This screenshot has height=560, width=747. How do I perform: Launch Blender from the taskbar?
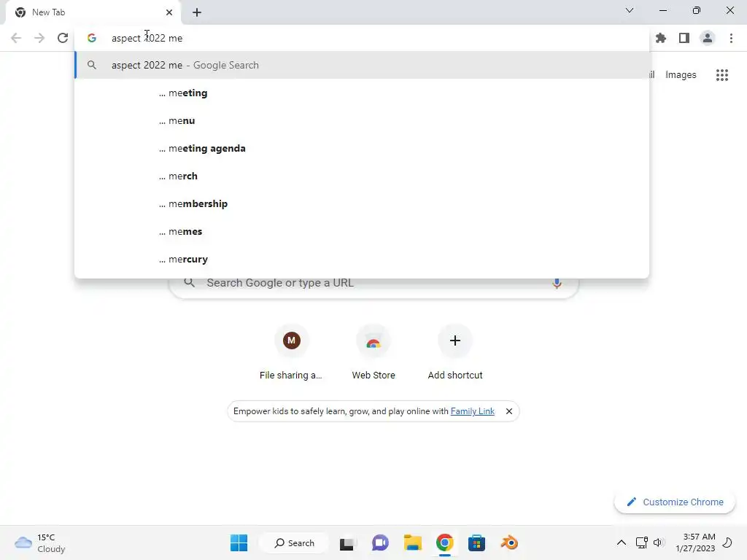point(508,542)
